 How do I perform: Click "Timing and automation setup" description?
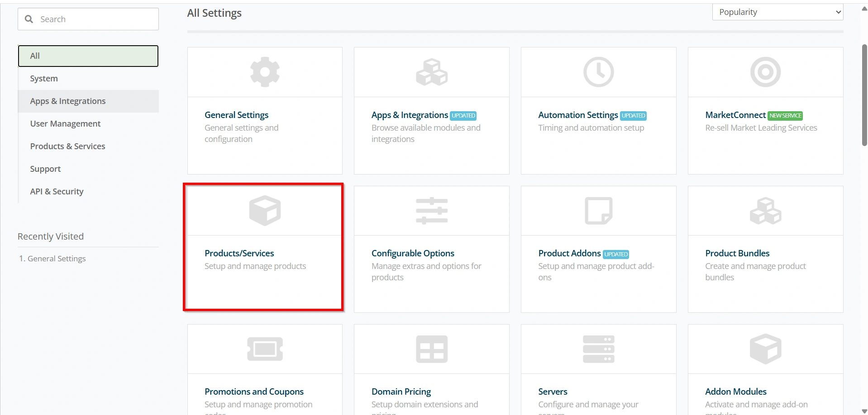point(591,128)
